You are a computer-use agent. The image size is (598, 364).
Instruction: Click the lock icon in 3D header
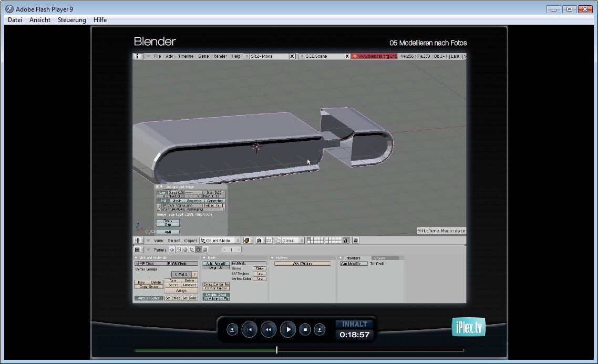(x=346, y=241)
